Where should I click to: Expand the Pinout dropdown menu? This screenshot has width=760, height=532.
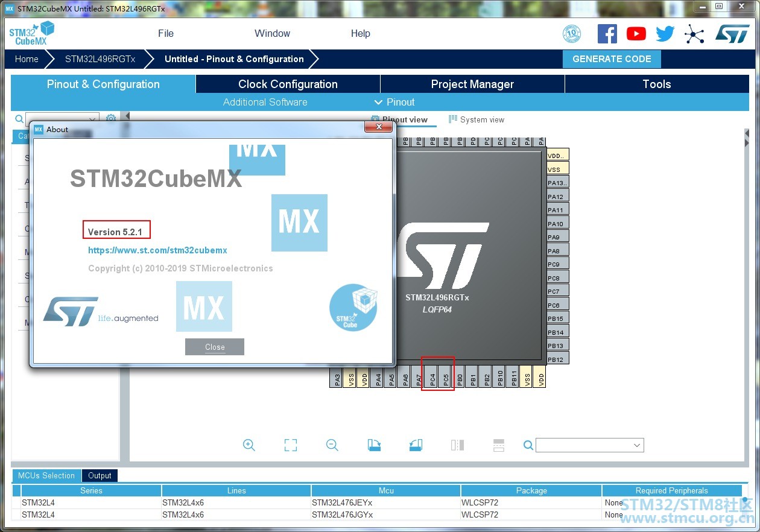394,102
